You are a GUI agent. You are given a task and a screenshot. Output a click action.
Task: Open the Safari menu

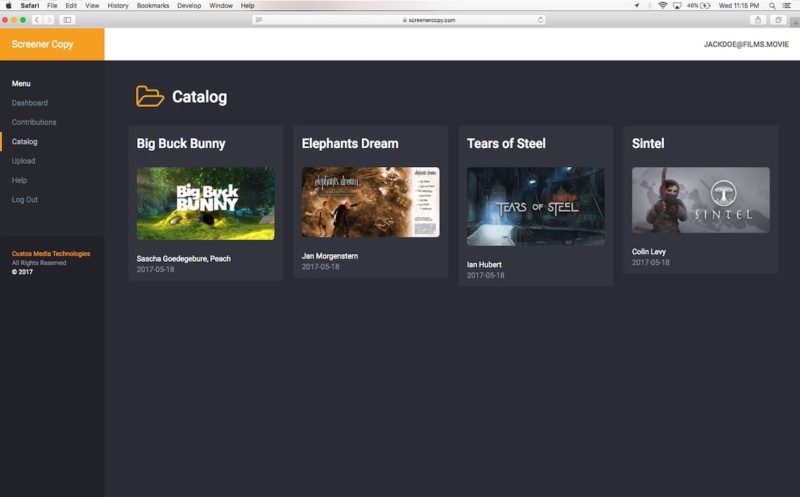(x=30, y=6)
